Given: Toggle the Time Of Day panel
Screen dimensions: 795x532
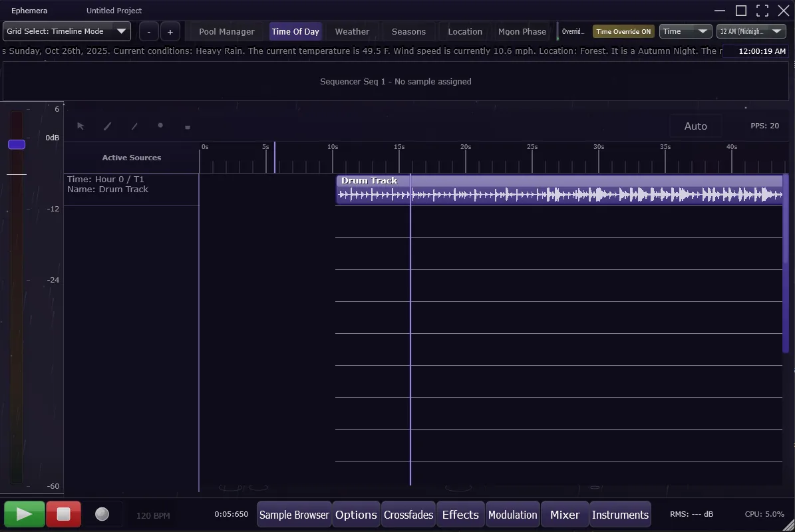Looking at the screenshot, I should pyautogui.click(x=295, y=31).
